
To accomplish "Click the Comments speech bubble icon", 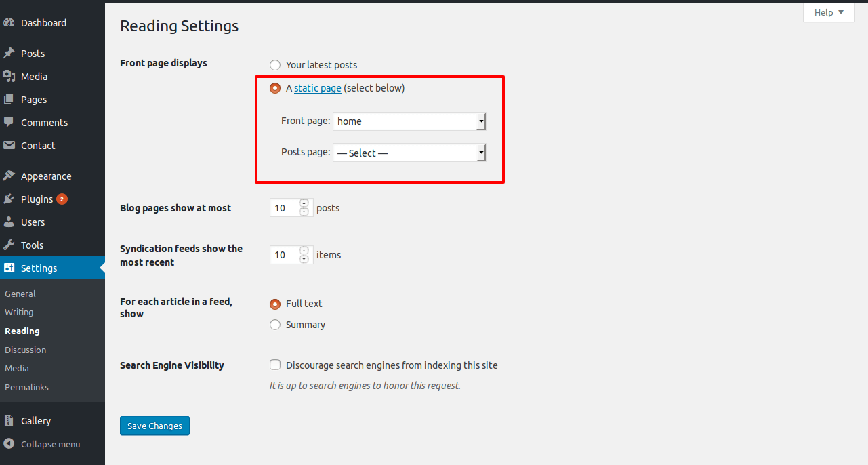I will click(9, 122).
